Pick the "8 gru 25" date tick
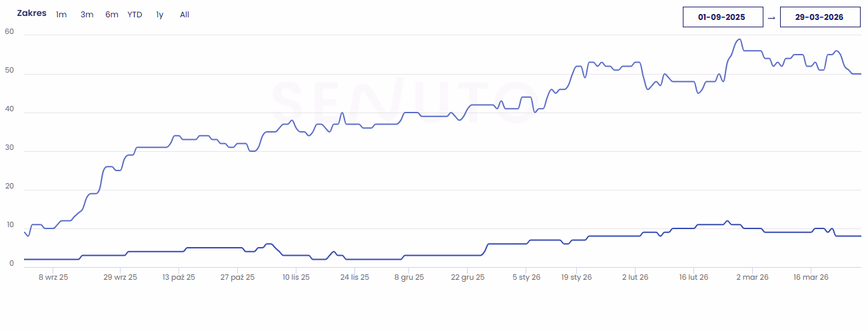The width and height of the screenshot is (868, 333). [409, 277]
